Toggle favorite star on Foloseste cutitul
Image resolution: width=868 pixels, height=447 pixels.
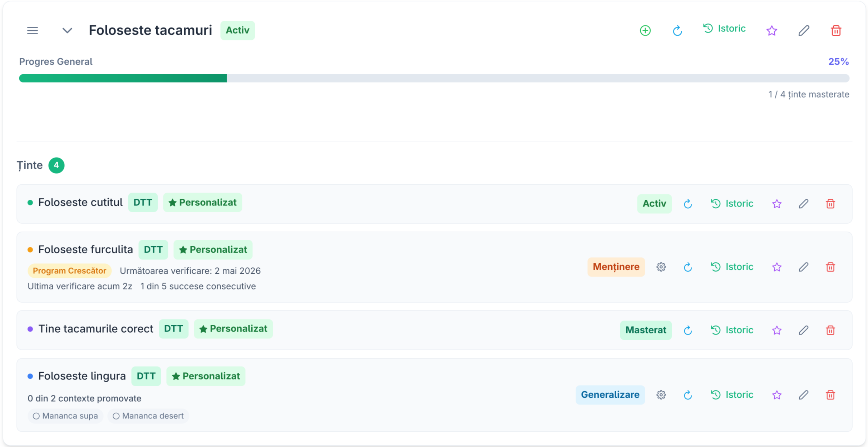click(776, 204)
